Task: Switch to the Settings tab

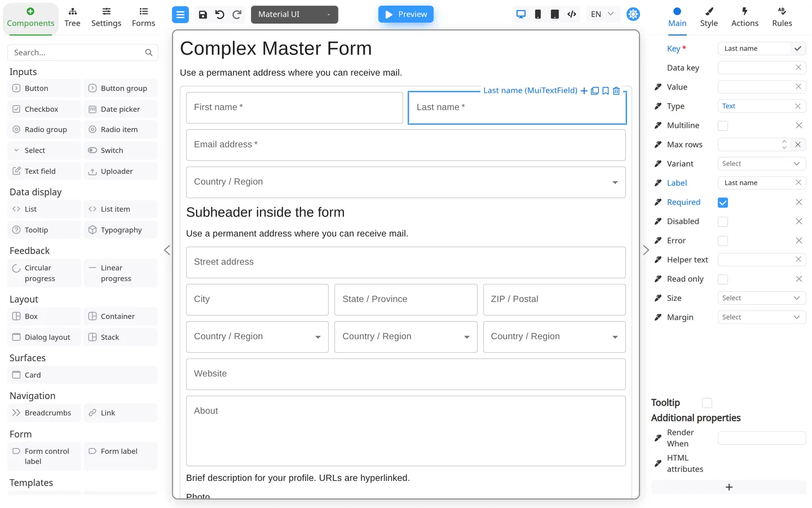Action: click(106, 17)
